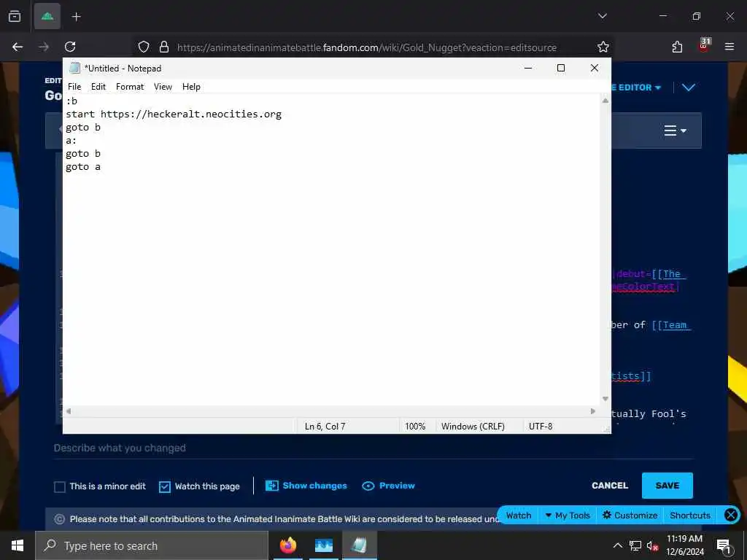Click the [[The link in wiki source
The width and height of the screenshot is (747, 560).
669,274
